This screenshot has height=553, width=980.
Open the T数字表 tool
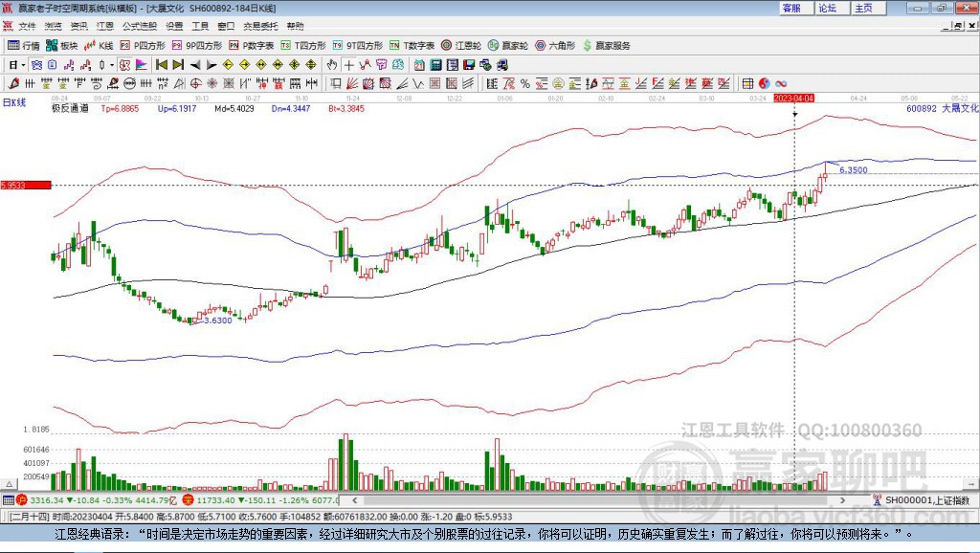tap(412, 46)
